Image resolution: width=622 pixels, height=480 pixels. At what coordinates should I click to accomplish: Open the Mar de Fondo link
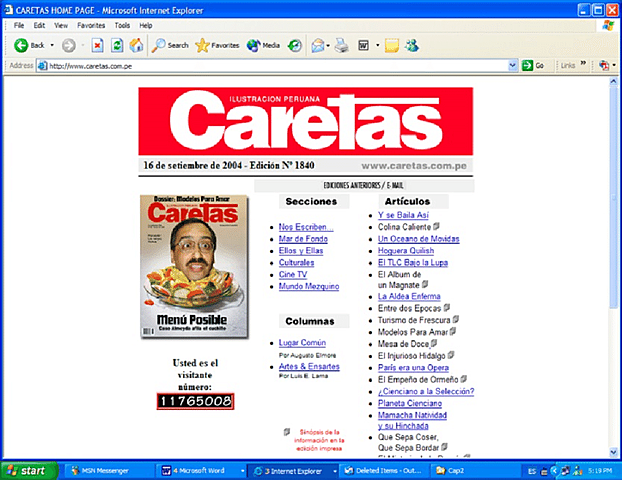pos(303,239)
